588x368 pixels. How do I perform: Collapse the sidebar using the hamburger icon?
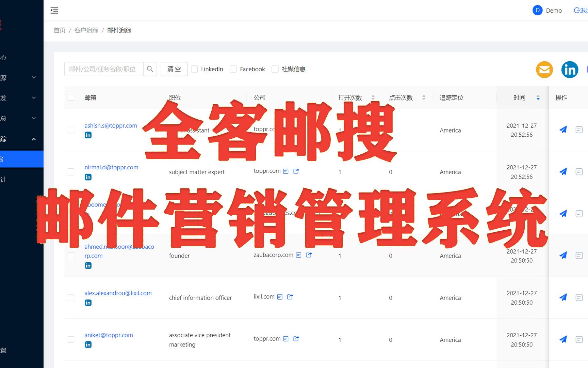coord(54,10)
